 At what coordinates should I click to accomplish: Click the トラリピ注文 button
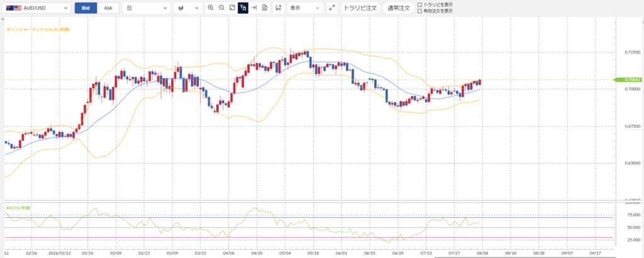tap(360, 8)
